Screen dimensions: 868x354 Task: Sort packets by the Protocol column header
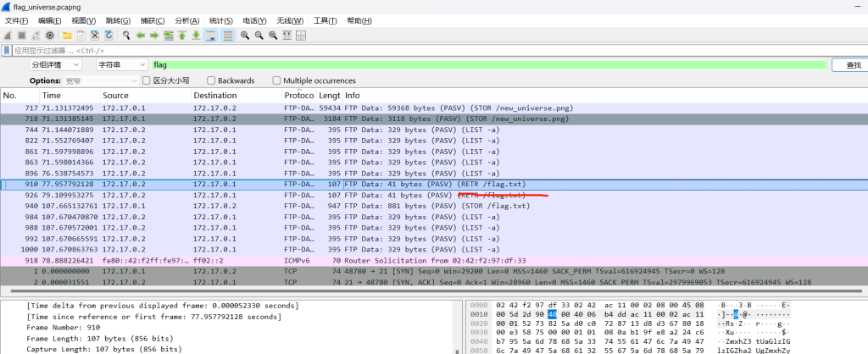tap(298, 96)
